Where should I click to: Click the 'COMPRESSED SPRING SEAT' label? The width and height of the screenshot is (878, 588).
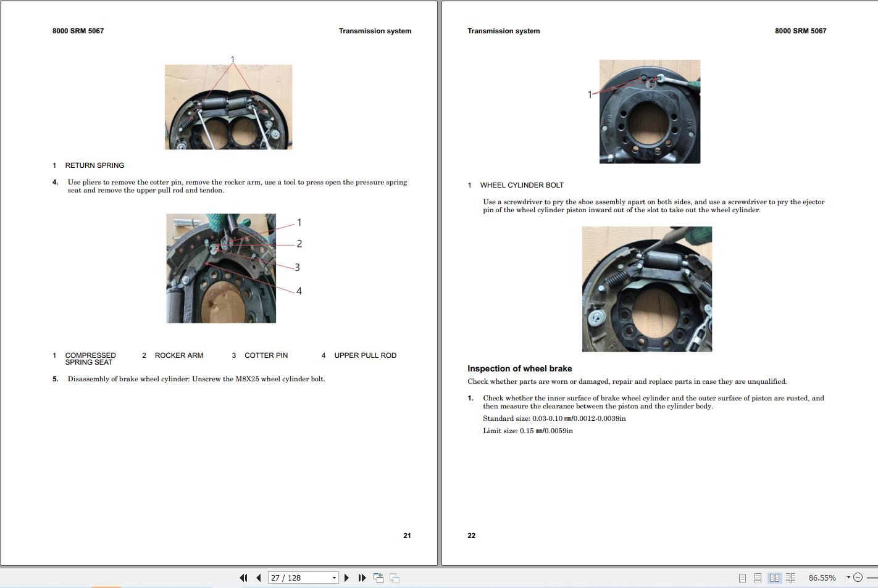[x=90, y=358]
